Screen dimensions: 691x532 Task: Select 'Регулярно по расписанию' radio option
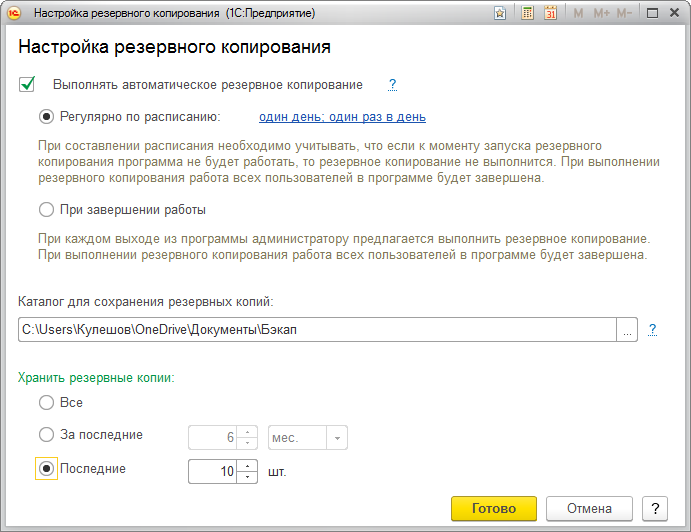click(46, 117)
